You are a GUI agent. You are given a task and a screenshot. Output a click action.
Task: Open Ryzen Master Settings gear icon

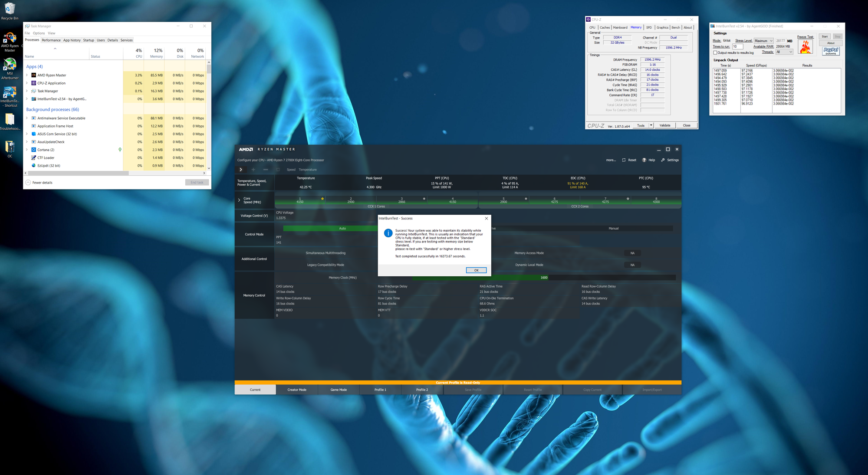663,160
